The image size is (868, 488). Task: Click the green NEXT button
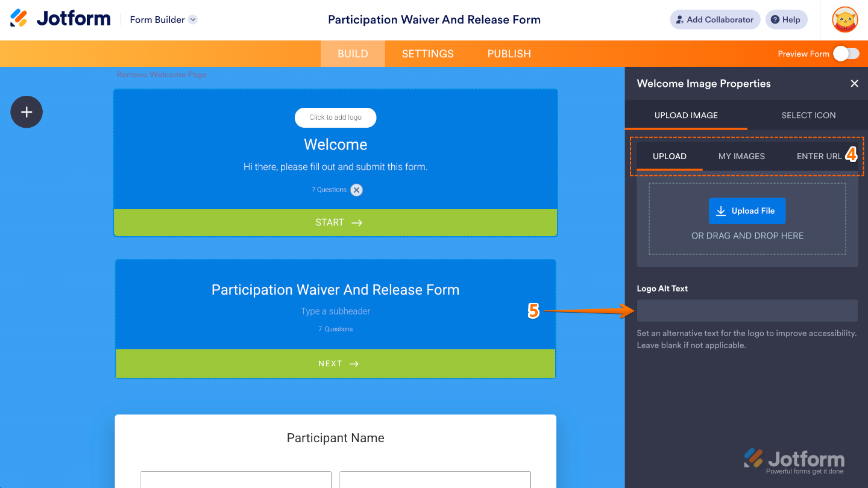[x=336, y=364]
